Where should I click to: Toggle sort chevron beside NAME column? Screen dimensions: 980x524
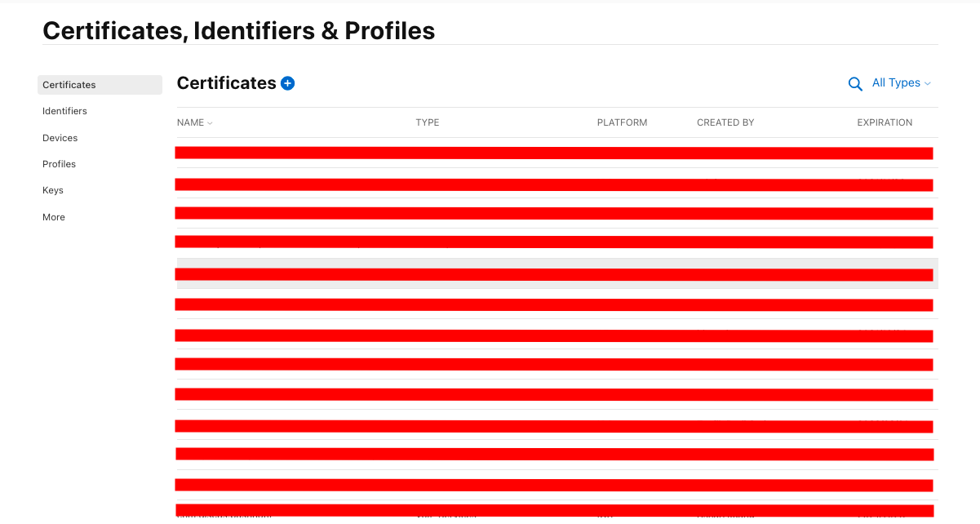[210, 123]
